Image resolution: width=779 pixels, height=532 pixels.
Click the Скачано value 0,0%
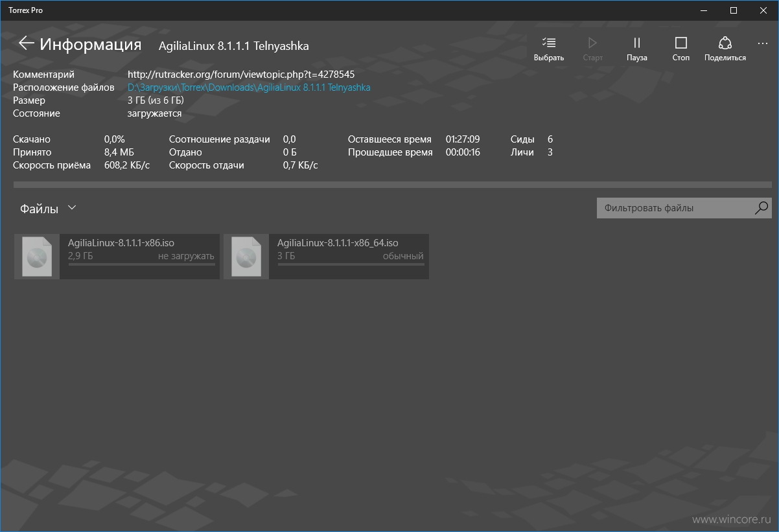coord(115,139)
